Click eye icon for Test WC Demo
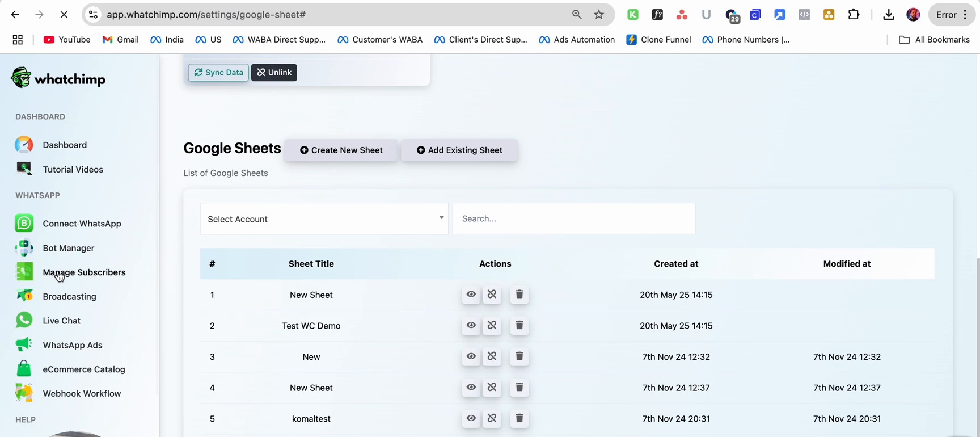980x437 pixels. [471, 326]
